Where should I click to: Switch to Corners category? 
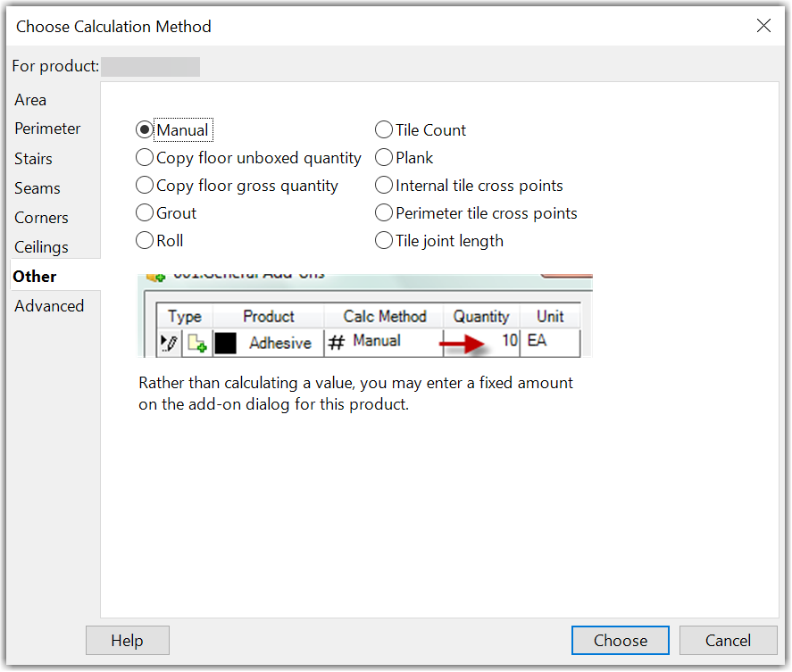coord(41,218)
